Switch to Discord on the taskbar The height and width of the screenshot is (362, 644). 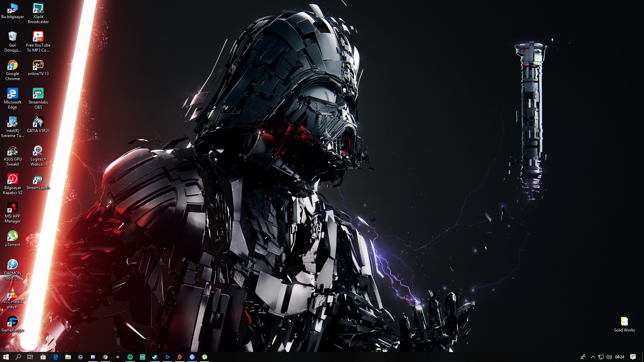[x=93, y=357]
